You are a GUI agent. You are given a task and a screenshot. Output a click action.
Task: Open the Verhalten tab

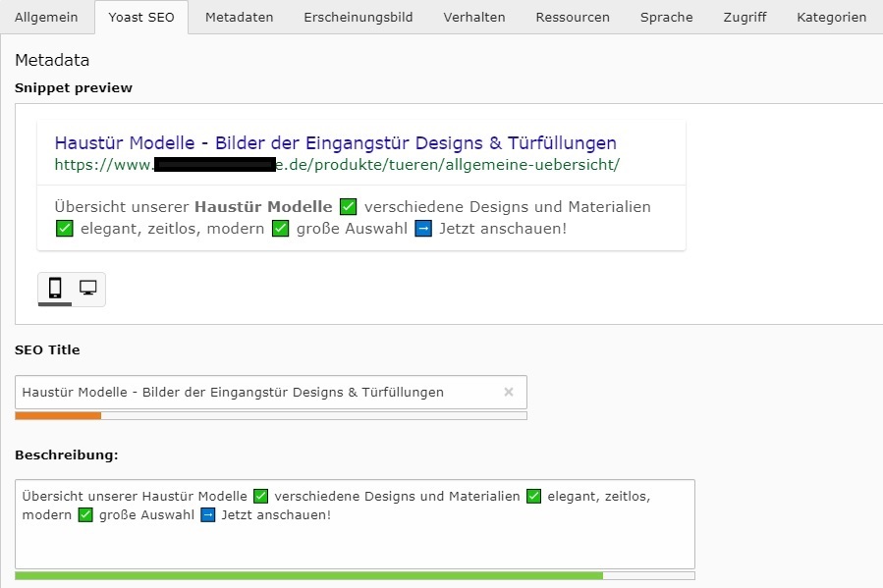coord(474,18)
